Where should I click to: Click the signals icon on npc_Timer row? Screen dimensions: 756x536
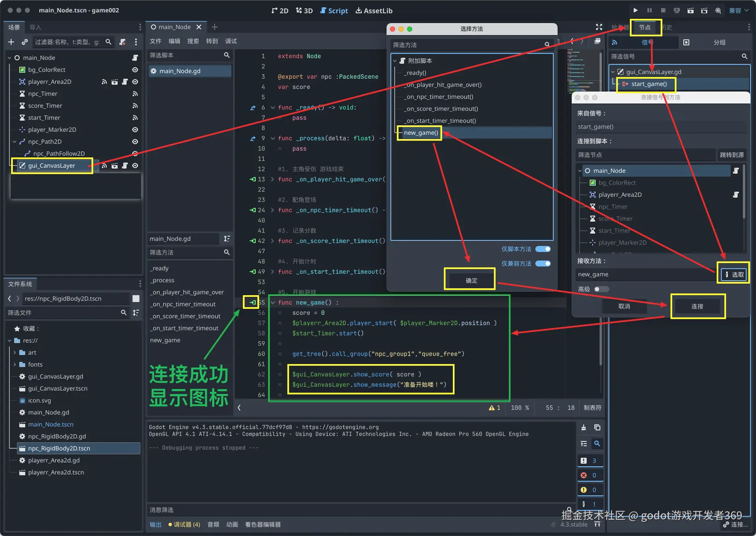tap(135, 94)
